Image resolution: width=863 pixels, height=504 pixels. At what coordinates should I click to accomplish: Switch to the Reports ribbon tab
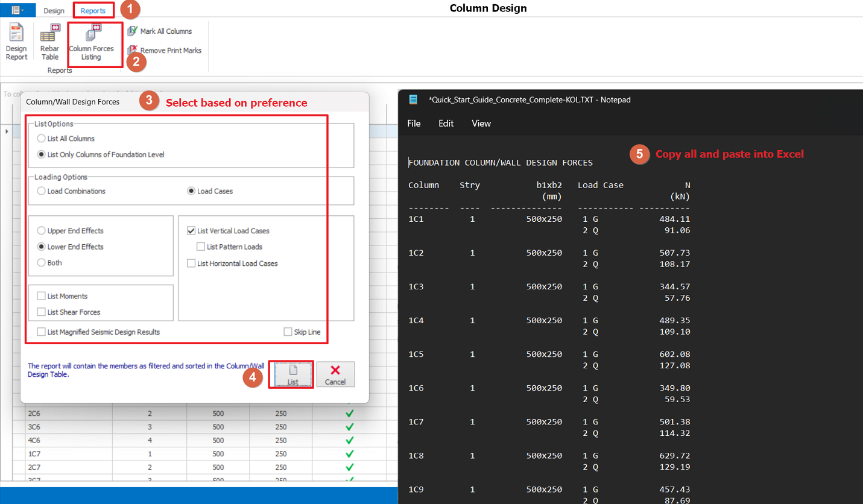[93, 11]
